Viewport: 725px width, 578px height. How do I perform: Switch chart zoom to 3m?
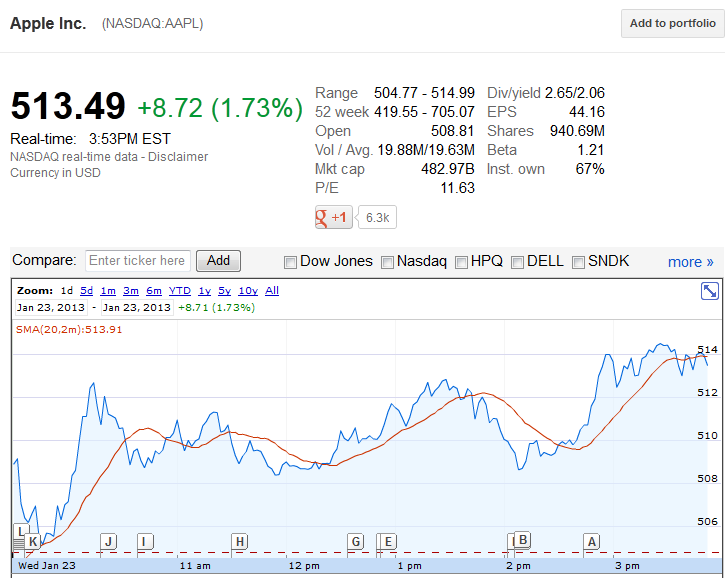pos(131,291)
